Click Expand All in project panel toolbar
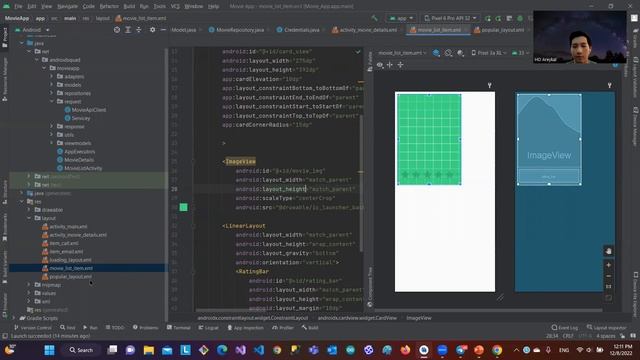 tap(128, 30)
